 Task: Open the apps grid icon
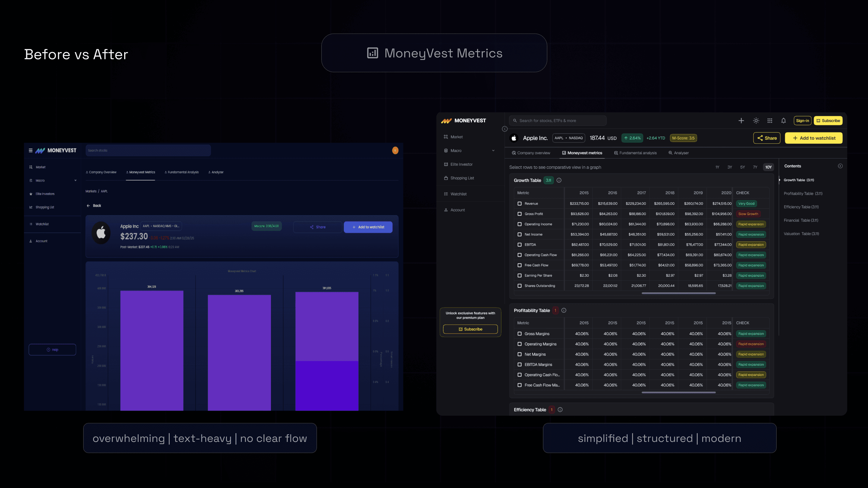click(770, 120)
